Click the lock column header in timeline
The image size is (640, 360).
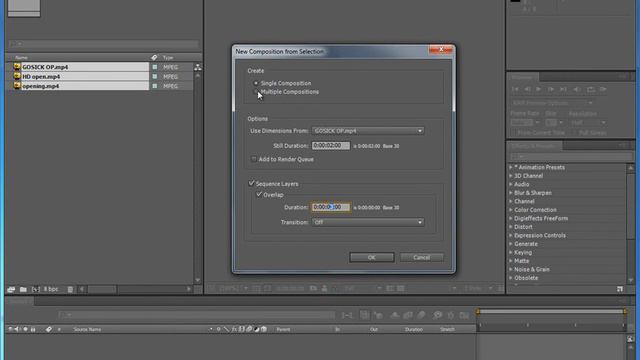click(x=33, y=329)
